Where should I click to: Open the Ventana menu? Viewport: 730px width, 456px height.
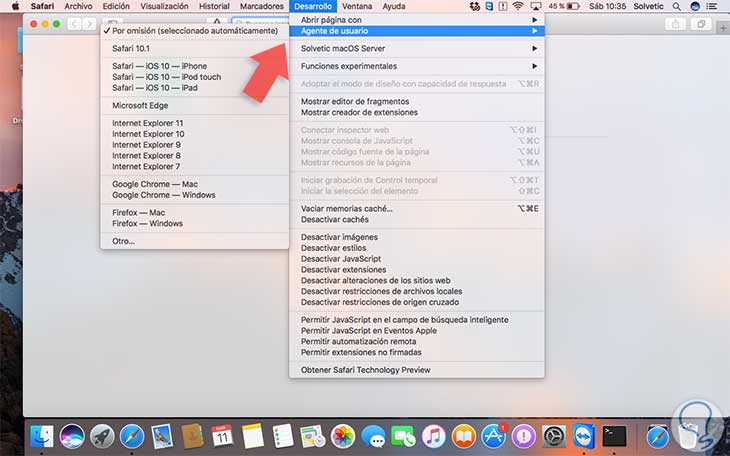(x=357, y=6)
